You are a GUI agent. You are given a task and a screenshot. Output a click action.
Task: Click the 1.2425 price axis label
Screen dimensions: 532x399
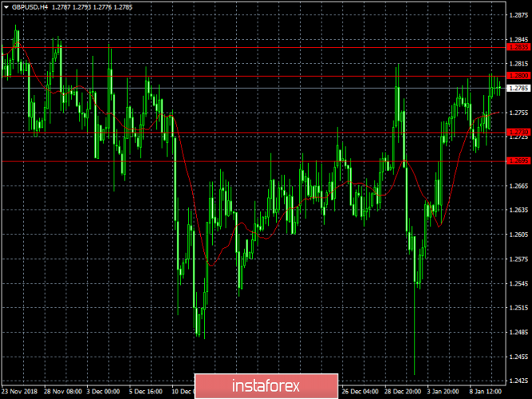(518, 381)
